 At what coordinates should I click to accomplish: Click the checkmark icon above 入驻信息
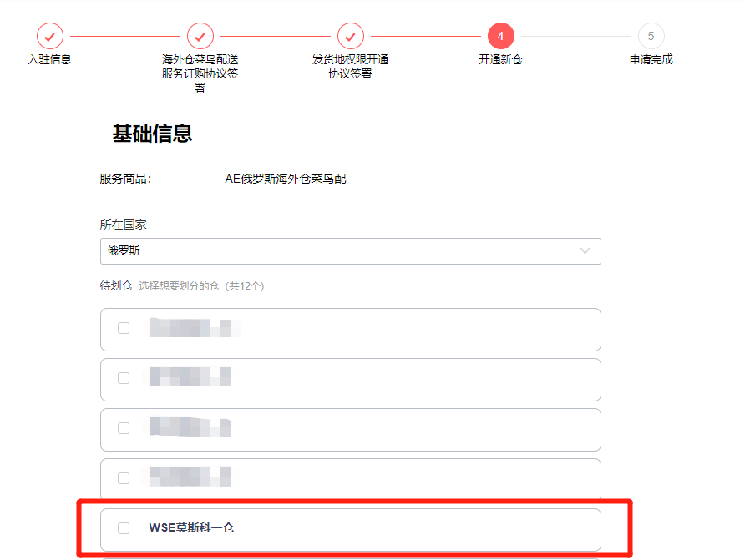(50, 36)
